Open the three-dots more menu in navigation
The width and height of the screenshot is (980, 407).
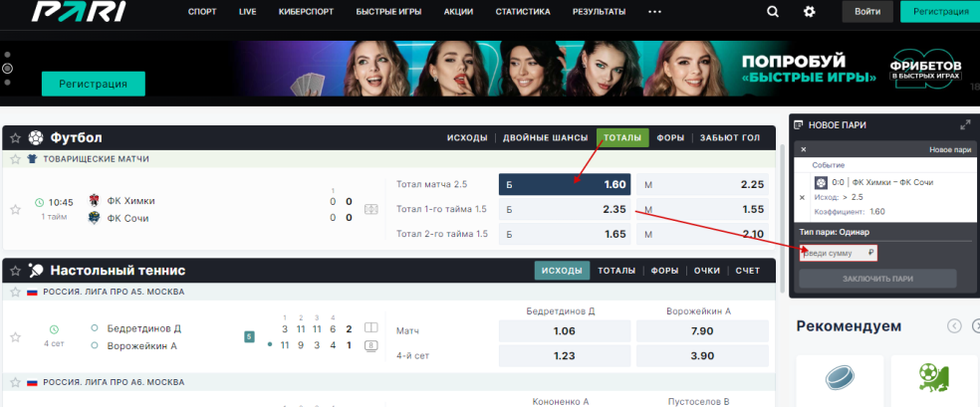tap(654, 12)
